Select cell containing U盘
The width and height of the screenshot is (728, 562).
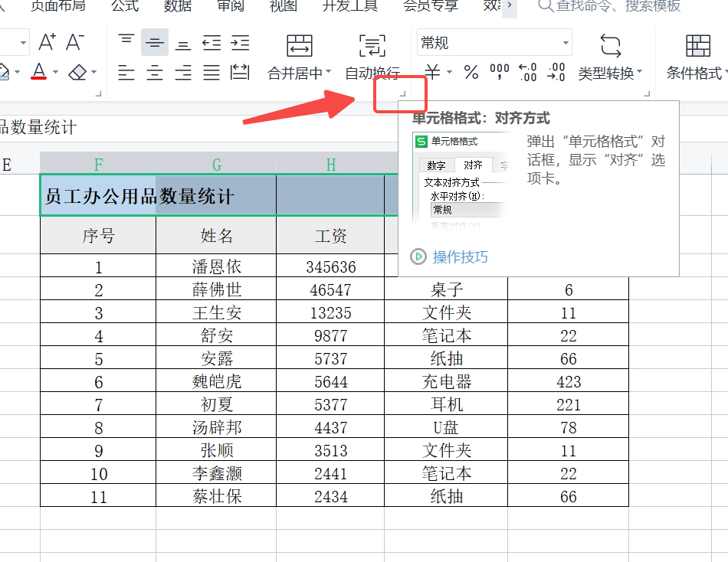click(446, 427)
